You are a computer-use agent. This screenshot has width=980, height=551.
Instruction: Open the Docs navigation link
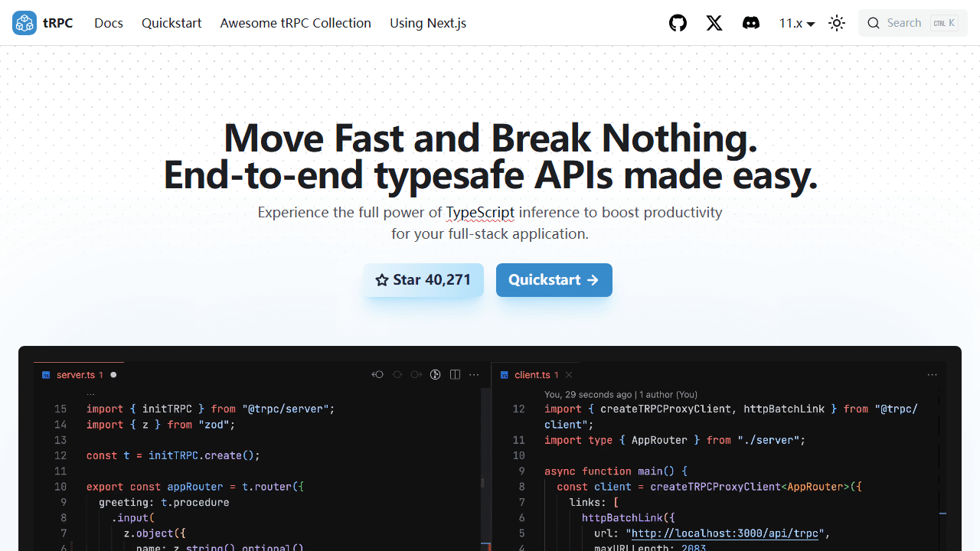[x=109, y=23]
